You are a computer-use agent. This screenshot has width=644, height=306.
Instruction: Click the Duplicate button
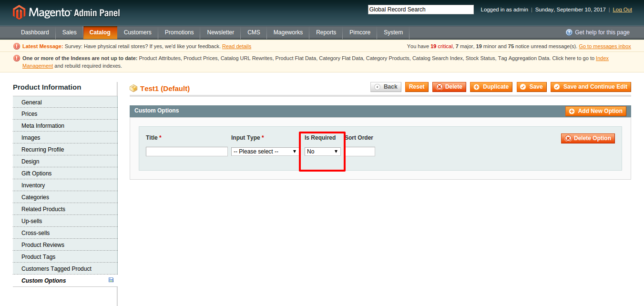point(491,87)
